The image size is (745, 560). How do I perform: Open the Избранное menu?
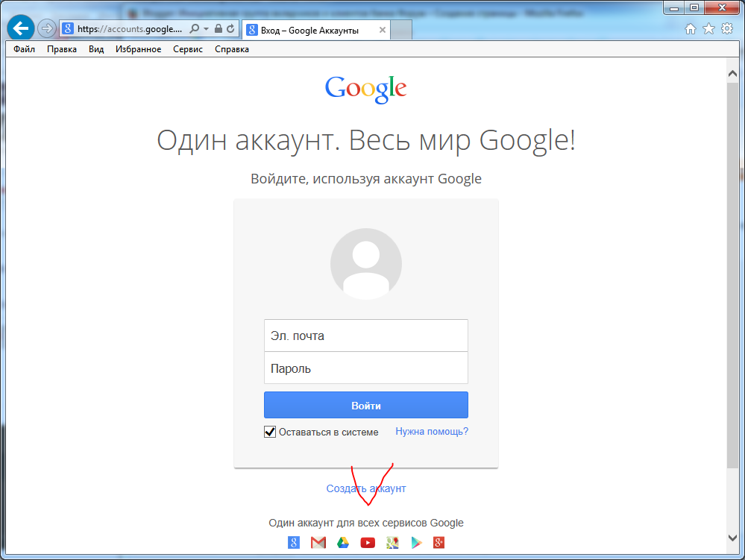(138, 49)
